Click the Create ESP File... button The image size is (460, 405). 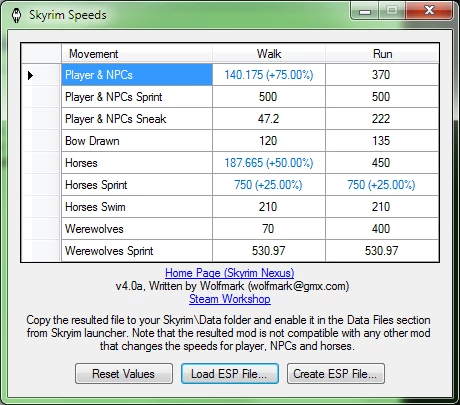click(x=336, y=374)
